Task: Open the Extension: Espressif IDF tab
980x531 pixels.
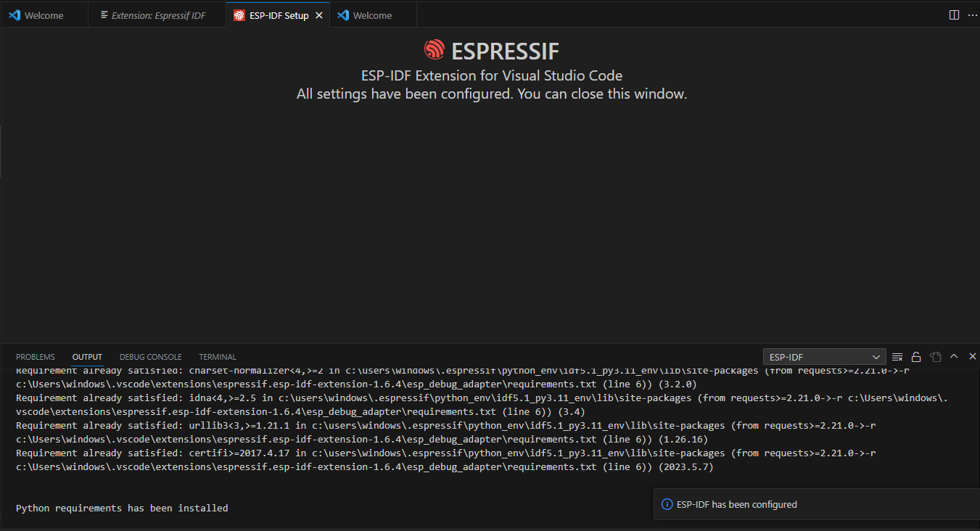Action: [x=157, y=15]
